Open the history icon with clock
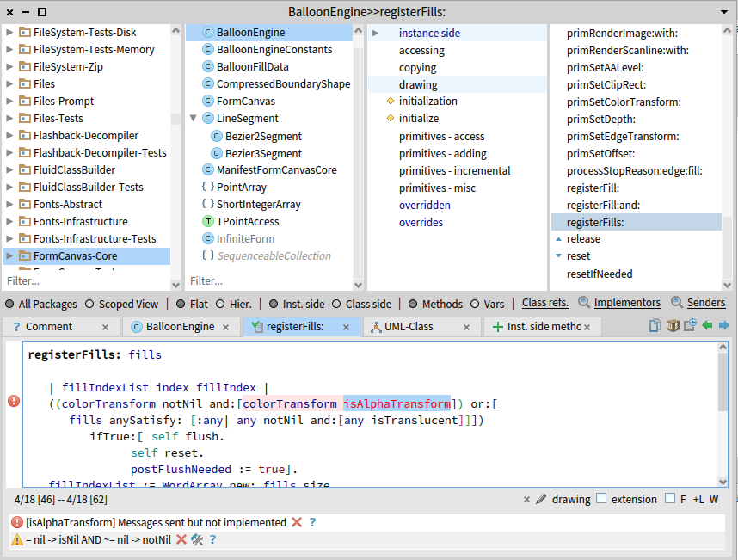This screenshot has width=738, height=560. 690,325
